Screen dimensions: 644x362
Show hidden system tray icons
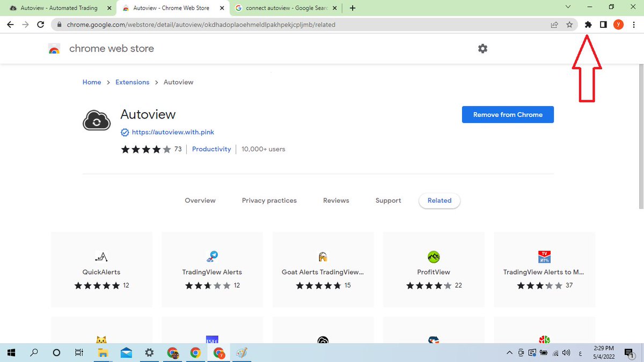(509, 352)
